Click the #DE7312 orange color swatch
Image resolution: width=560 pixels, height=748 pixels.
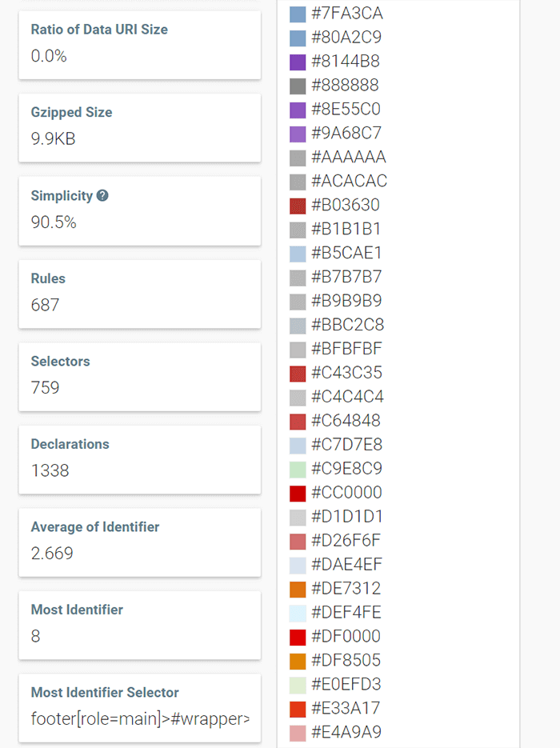click(x=298, y=589)
